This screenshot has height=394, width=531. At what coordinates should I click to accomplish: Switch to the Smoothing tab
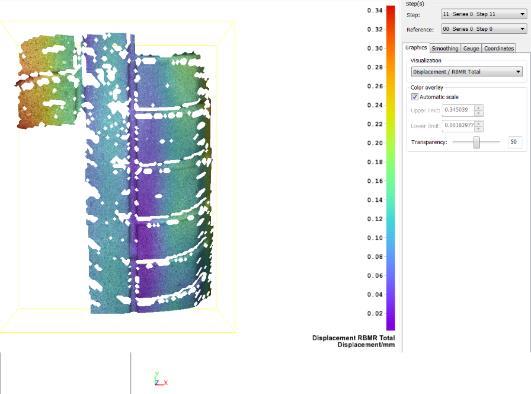click(x=445, y=48)
